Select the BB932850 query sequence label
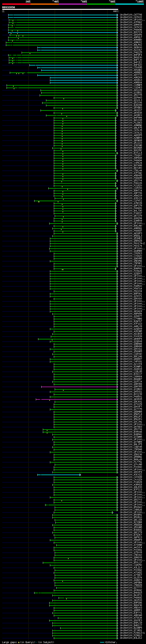This screenshot has width=146, height=644. click(8, 7)
